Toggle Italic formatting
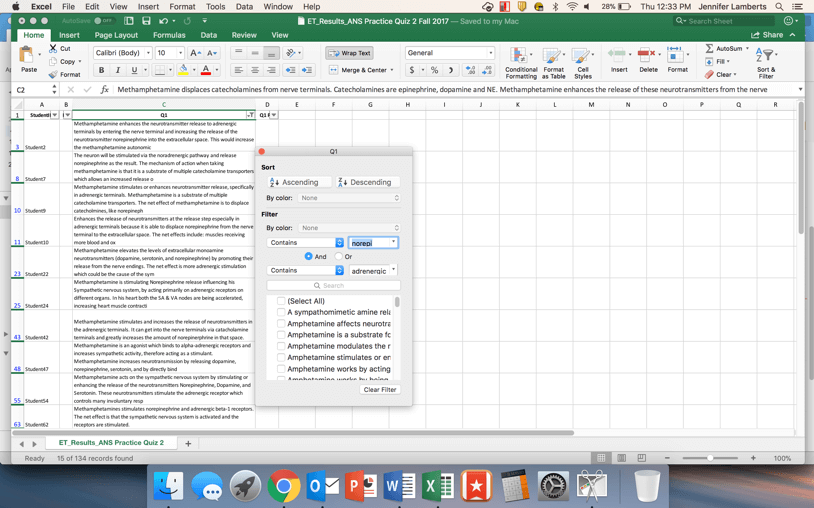Viewport: 814px width, 508px height. click(118, 70)
